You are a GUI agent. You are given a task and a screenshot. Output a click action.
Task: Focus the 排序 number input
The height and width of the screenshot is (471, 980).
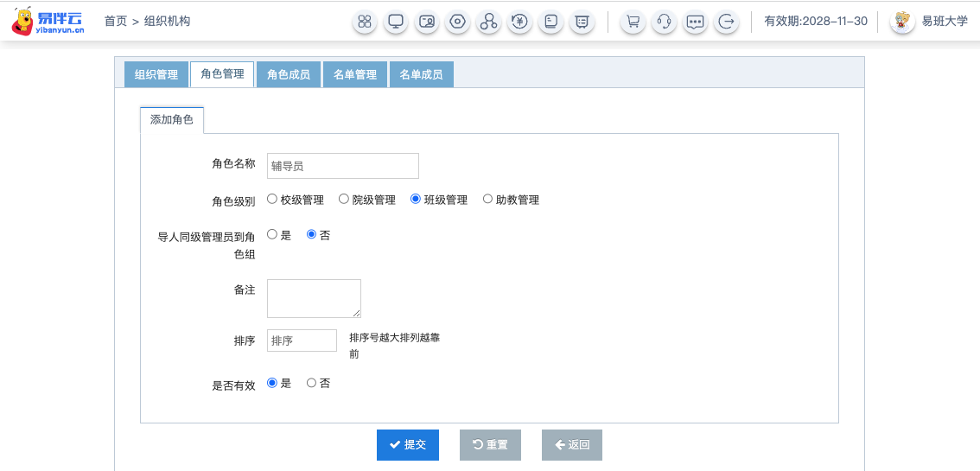(x=302, y=341)
